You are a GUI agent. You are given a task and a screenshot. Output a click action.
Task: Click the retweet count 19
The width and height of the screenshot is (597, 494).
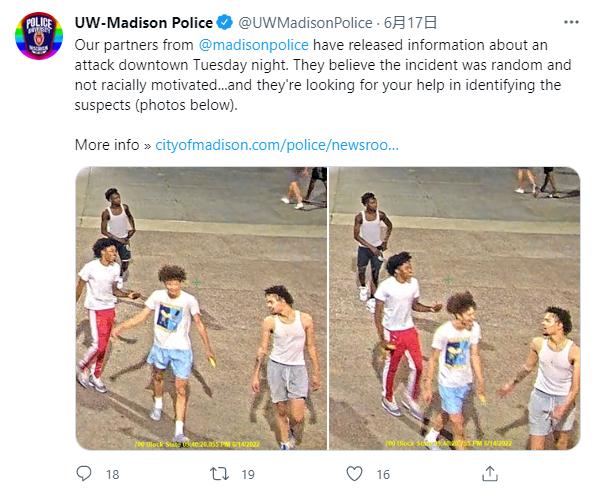(248, 475)
